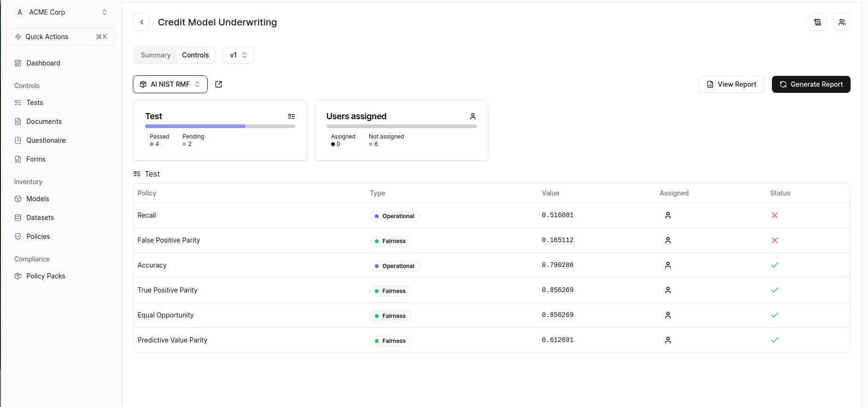Assign a user to the Accuracy row
The image size is (868, 407).
[x=668, y=265]
